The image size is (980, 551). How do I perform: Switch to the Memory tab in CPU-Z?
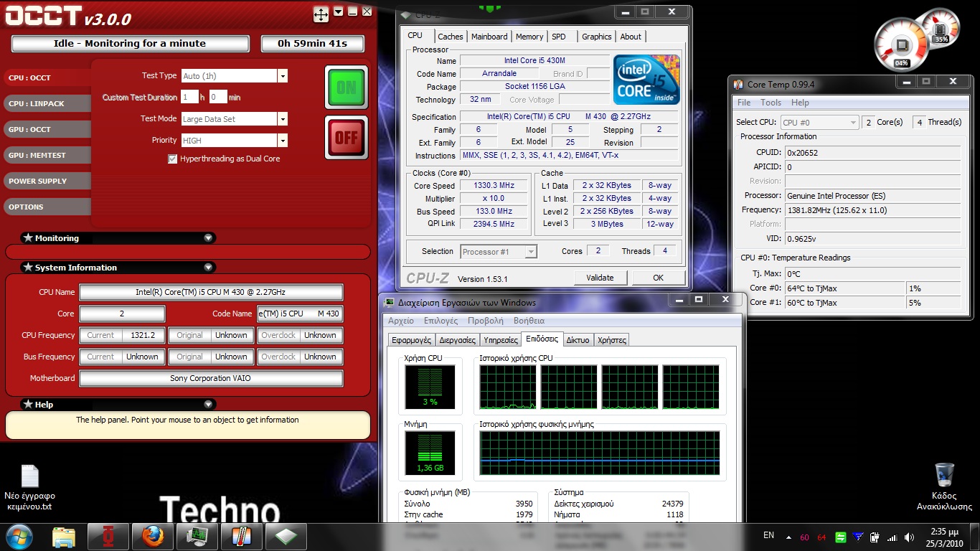coord(529,37)
